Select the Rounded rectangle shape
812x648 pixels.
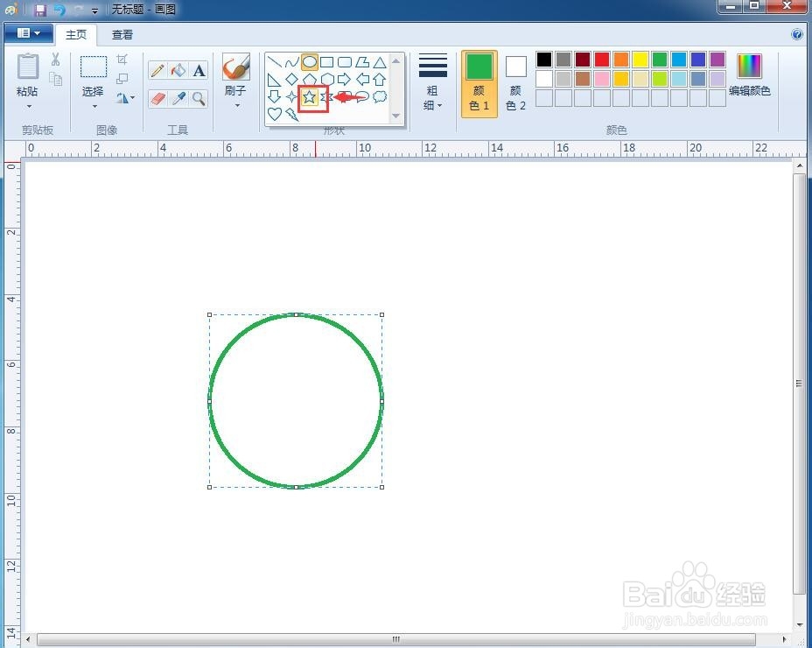(345, 63)
